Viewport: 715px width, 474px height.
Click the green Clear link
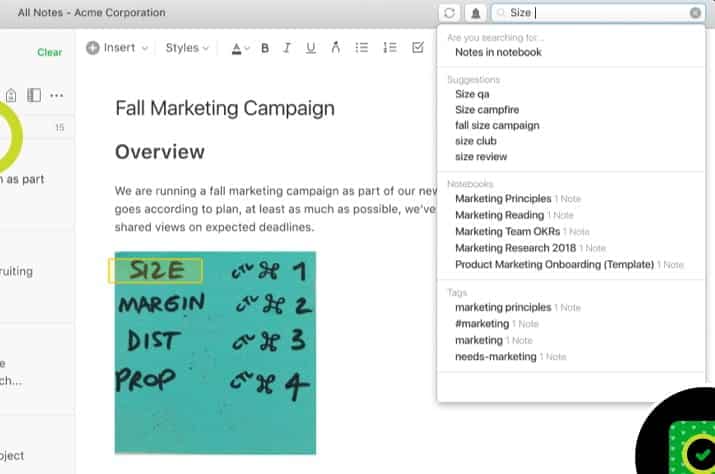coord(49,52)
